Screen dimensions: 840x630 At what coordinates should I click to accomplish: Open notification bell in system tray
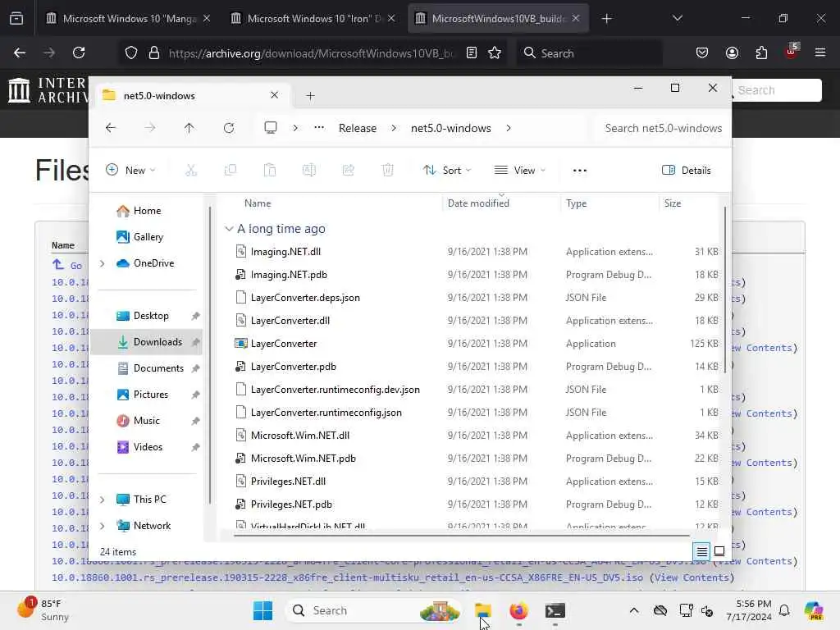pos(784,610)
